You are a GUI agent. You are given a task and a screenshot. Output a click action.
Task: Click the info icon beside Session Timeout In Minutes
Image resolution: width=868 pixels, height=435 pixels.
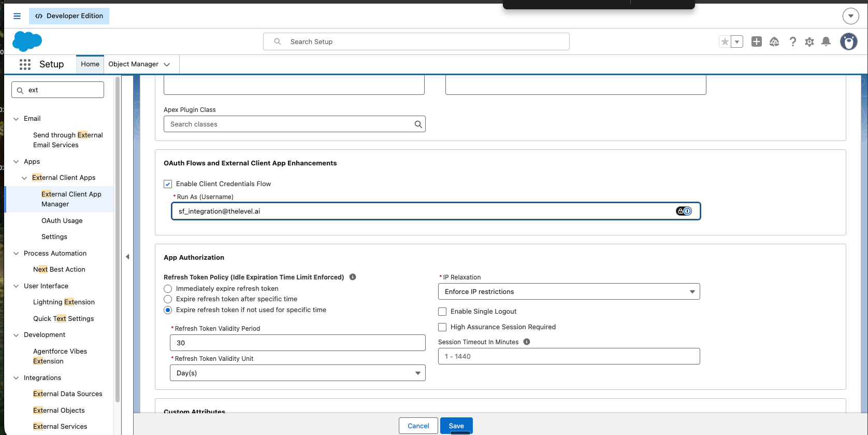[527, 342]
